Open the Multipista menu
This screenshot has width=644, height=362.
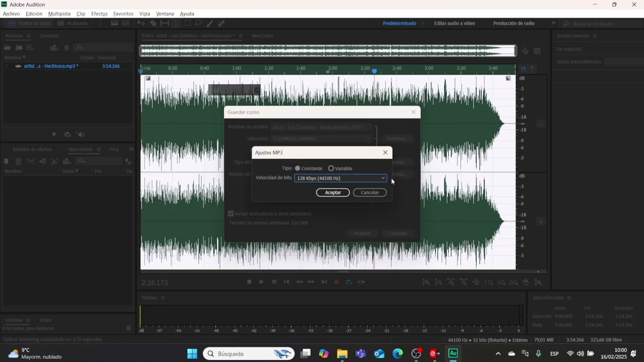pyautogui.click(x=59, y=14)
